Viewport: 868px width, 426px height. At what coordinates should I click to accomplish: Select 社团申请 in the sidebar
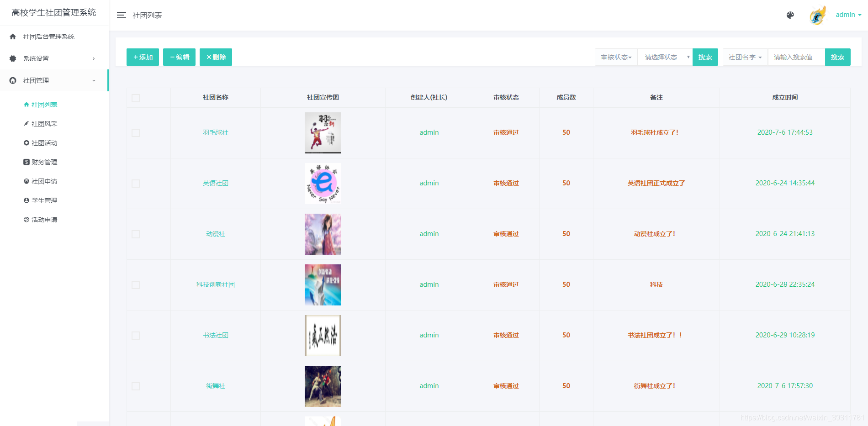click(x=44, y=181)
